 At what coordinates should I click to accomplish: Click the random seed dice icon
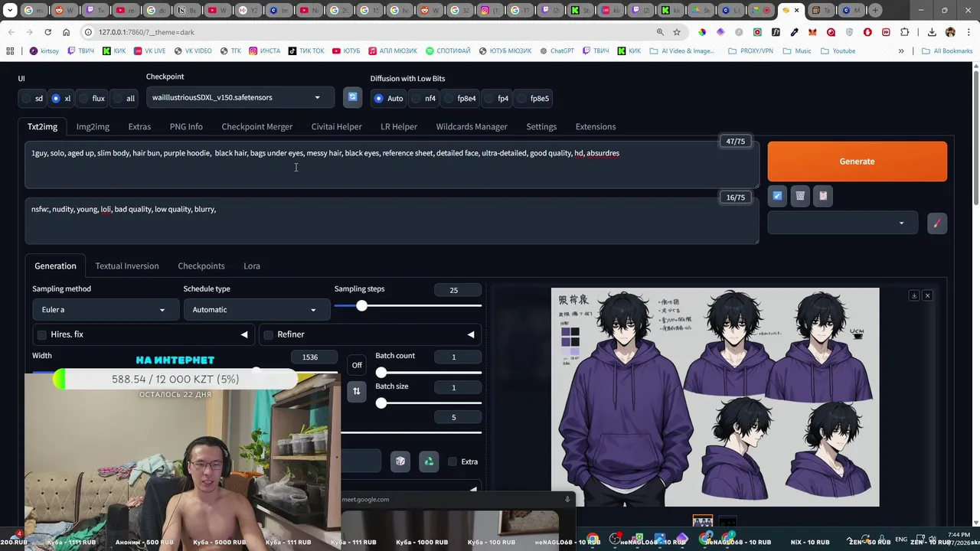click(x=400, y=461)
